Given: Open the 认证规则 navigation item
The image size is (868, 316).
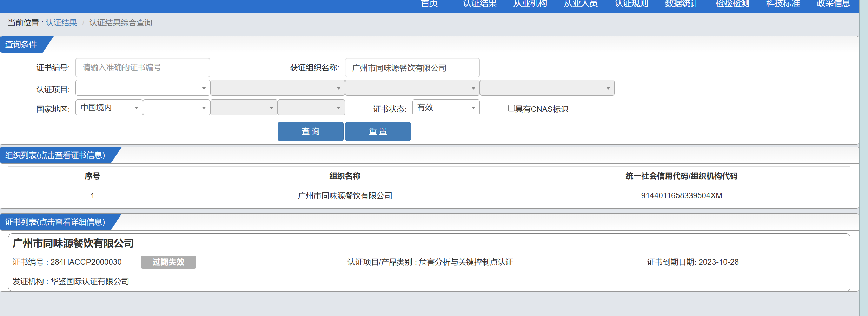Looking at the screenshot, I should pos(631,4).
